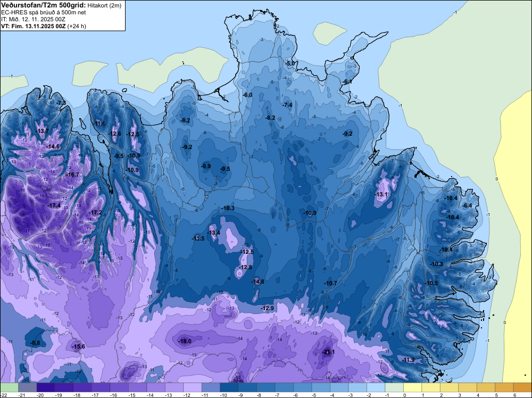Click the 'IT: Mið. 12. 11. 2025 00Z' line

coord(33,19)
